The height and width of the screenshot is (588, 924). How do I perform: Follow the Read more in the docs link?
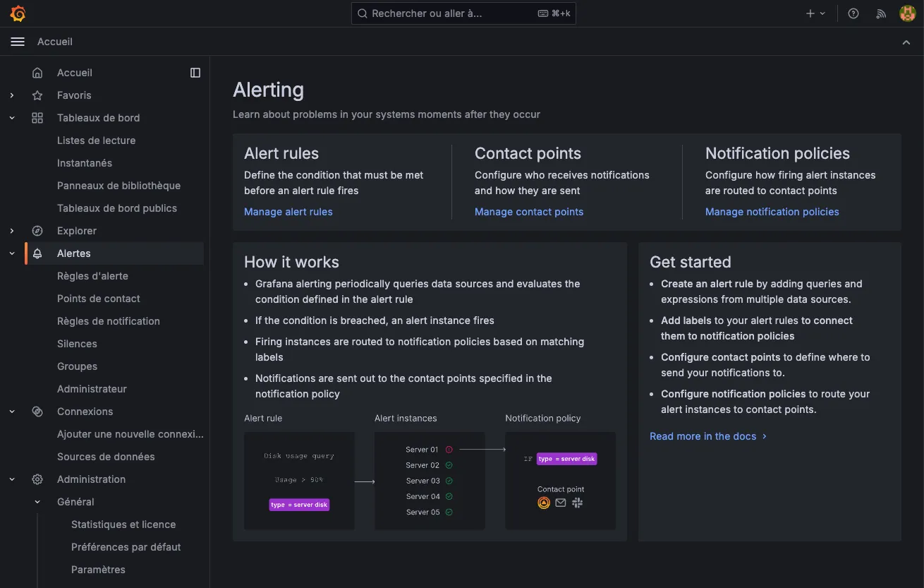tap(702, 436)
